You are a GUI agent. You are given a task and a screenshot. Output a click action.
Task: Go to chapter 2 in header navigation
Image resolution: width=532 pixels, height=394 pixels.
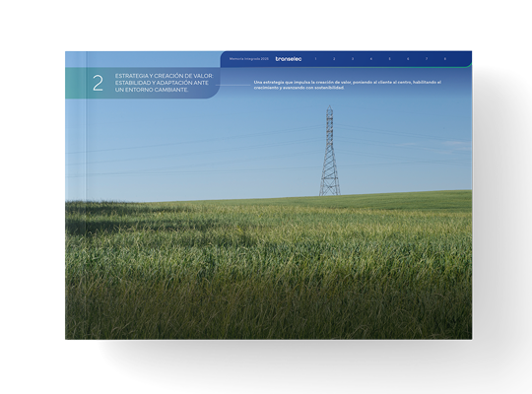pos(334,59)
